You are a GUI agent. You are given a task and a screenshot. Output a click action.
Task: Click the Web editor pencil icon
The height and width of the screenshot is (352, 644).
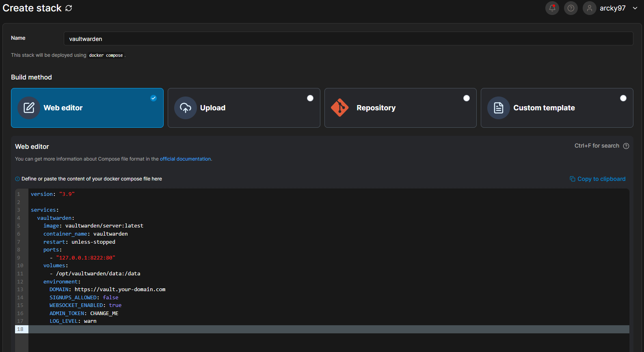pyautogui.click(x=29, y=108)
